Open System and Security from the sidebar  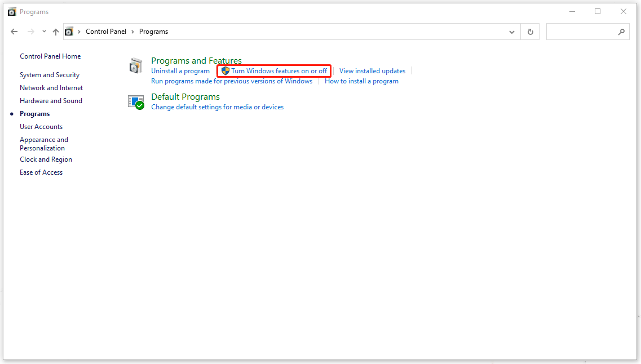(49, 74)
